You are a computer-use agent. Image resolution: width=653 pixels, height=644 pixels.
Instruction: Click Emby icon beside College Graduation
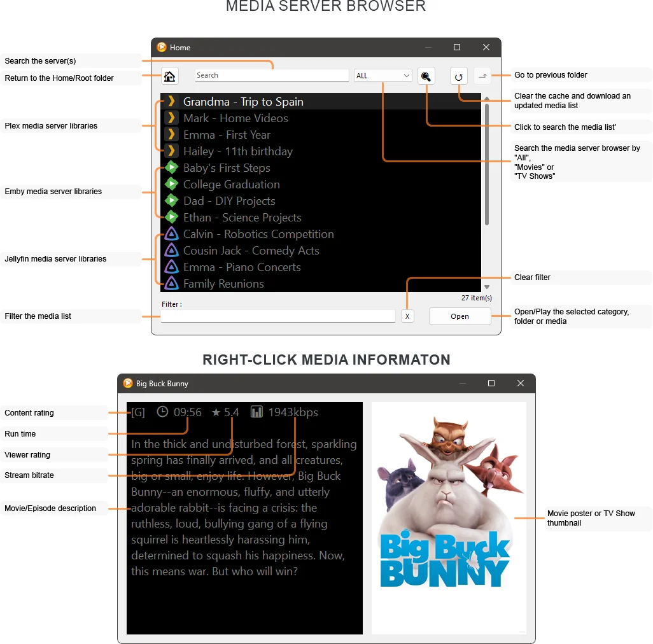click(171, 184)
